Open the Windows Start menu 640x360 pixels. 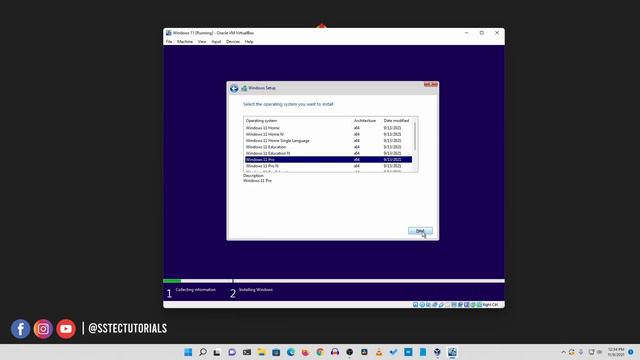188,352
